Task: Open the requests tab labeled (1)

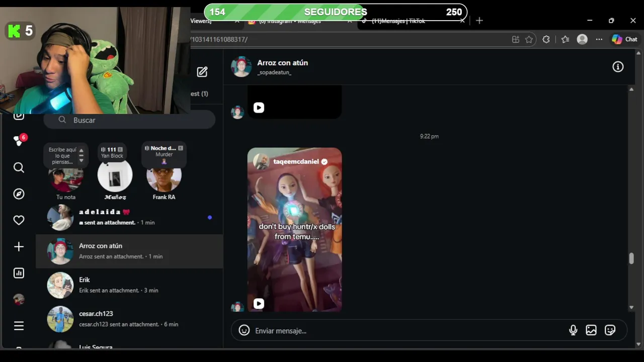Action: pos(199,94)
